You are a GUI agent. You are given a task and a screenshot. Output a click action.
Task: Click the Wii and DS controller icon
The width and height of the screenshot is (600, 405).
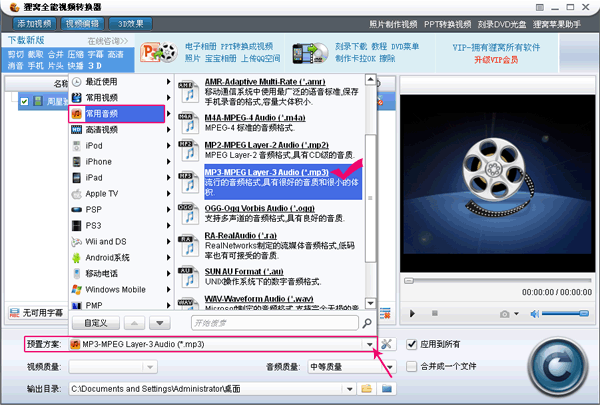(x=77, y=242)
